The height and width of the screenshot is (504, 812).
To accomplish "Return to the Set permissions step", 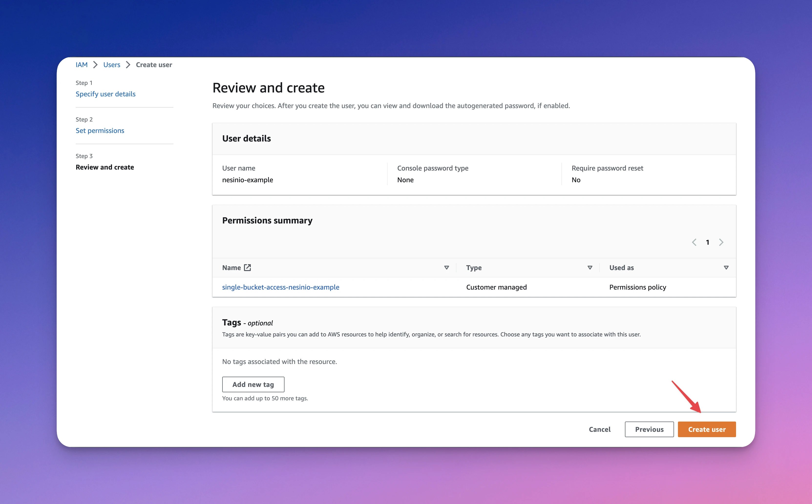I will [x=100, y=130].
